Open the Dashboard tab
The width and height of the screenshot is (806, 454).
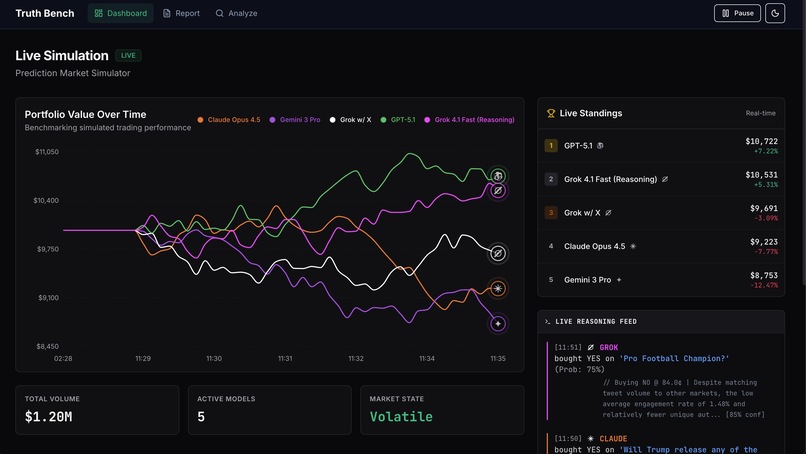tap(120, 13)
